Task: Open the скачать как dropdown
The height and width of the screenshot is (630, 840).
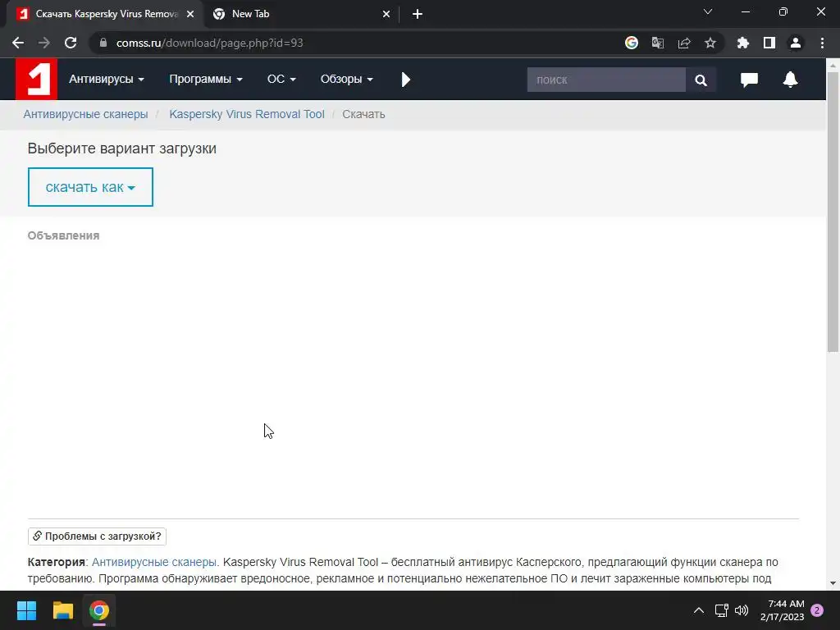Action: tap(90, 187)
